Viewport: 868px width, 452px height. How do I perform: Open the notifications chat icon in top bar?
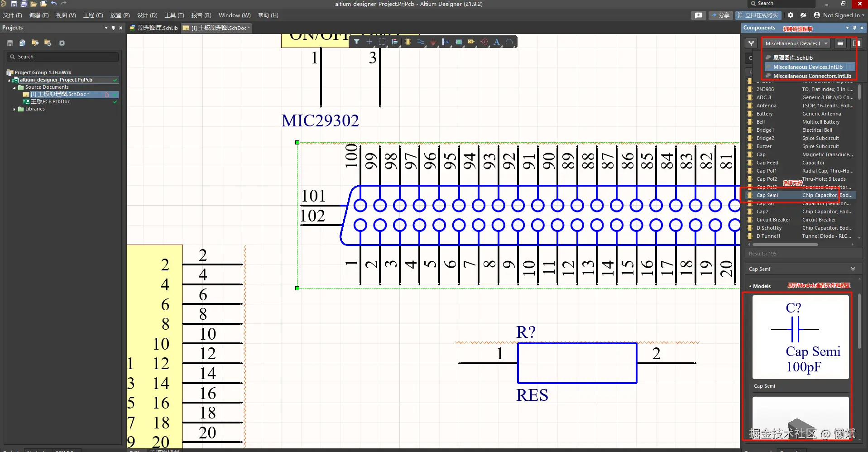(699, 15)
